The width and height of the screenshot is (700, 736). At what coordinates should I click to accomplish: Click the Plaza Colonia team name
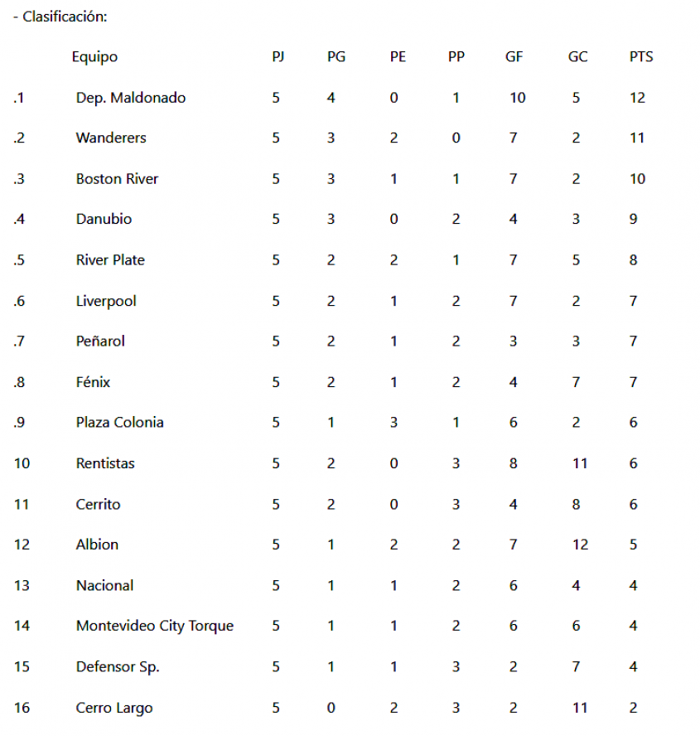(119, 423)
